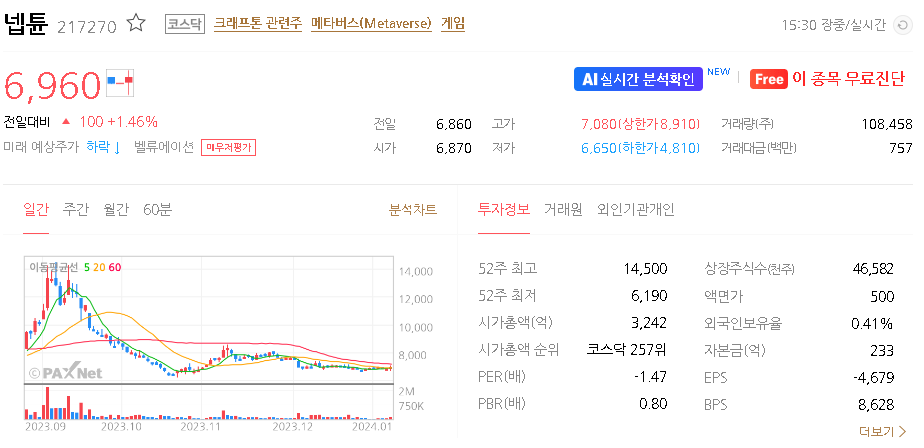Click the candlestick icon beside the 6,960 price
Viewport: 924px width, 448px height.
tap(120, 83)
